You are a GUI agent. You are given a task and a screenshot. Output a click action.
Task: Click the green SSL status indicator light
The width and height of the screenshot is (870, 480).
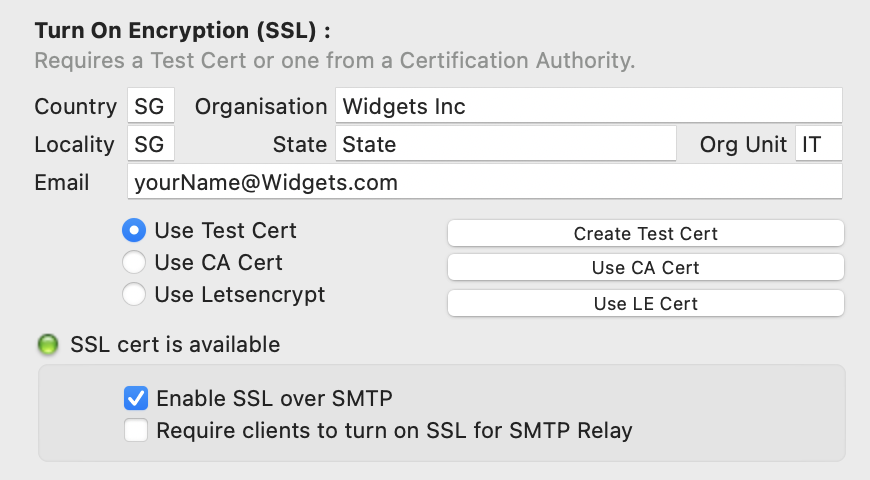pyautogui.click(x=47, y=346)
